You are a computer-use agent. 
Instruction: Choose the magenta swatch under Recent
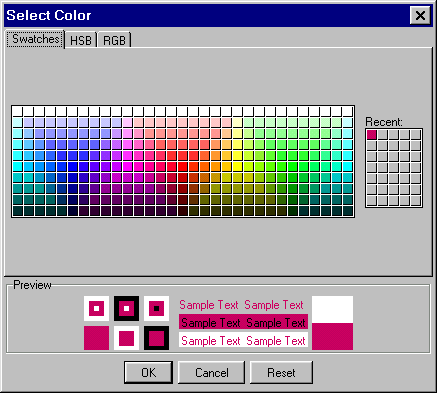point(371,134)
